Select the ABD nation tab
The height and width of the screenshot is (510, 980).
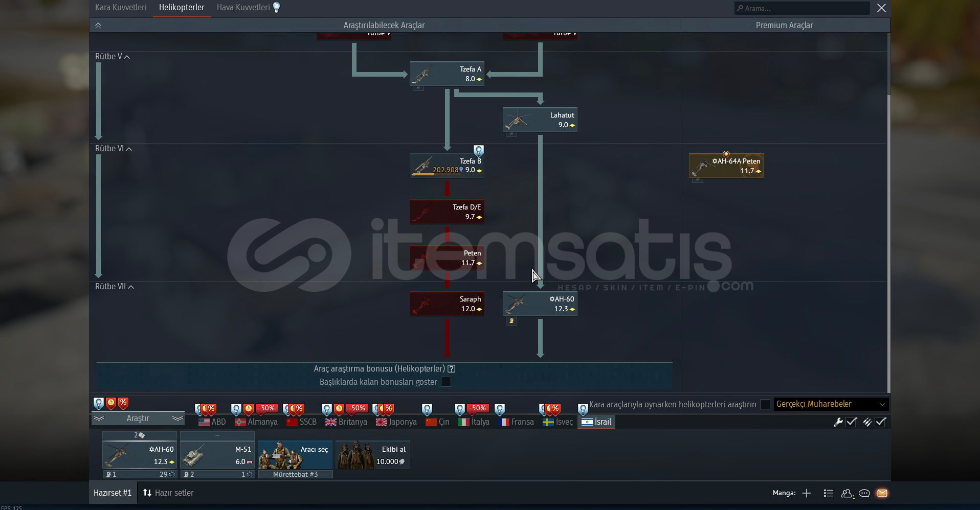coord(212,422)
